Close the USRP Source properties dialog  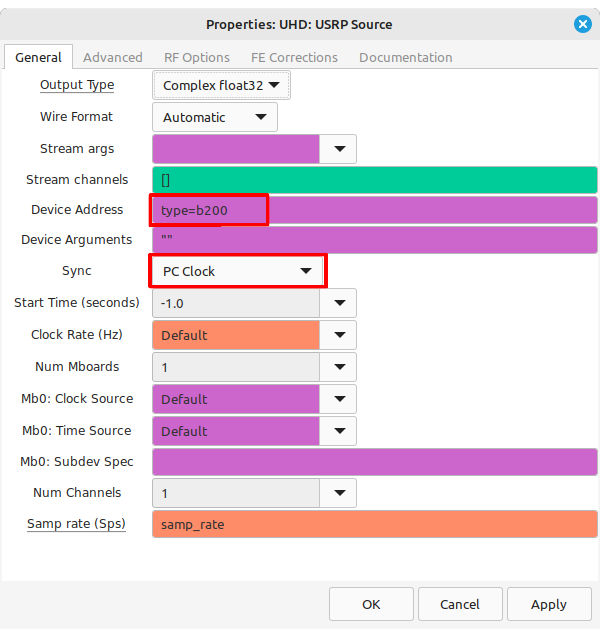[x=582, y=24]
